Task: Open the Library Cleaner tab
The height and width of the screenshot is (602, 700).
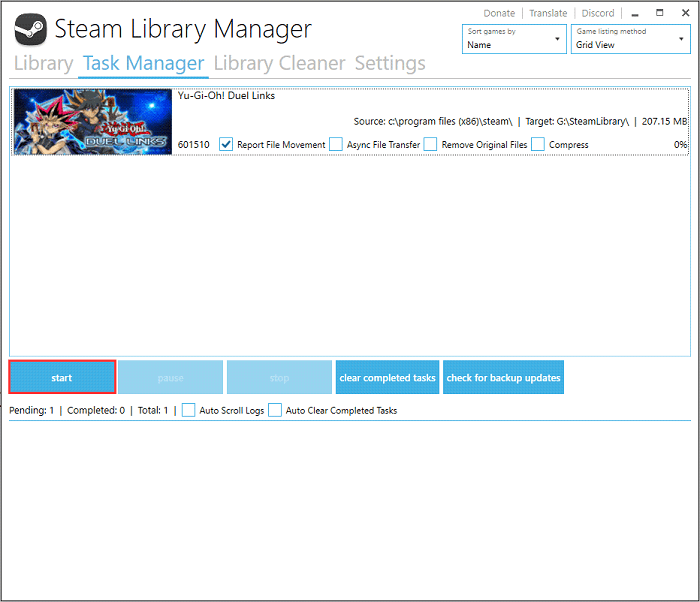Action: click(x=279, y=63)
